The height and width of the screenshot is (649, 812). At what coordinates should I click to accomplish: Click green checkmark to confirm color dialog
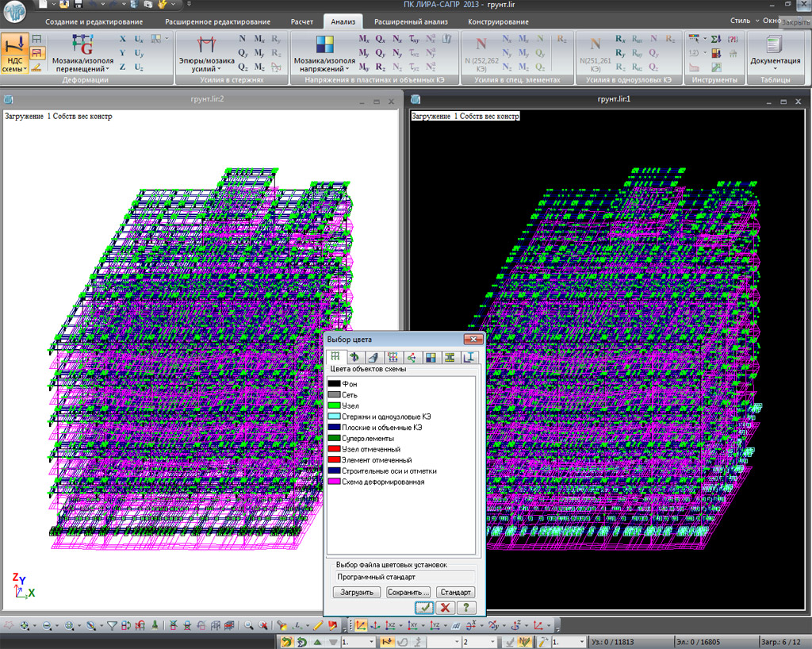click(x=424, y=607)
